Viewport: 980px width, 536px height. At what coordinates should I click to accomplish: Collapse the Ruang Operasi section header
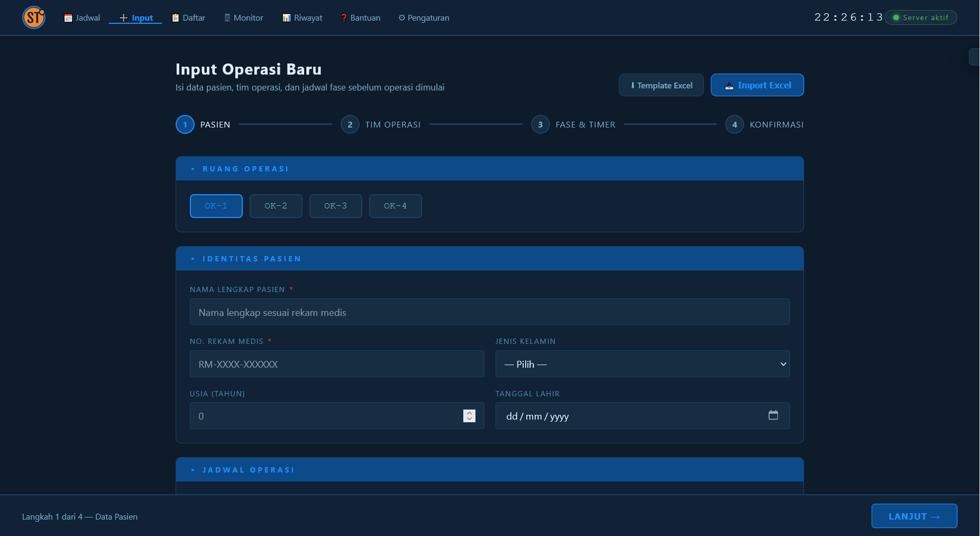click(x=490, y=169)
